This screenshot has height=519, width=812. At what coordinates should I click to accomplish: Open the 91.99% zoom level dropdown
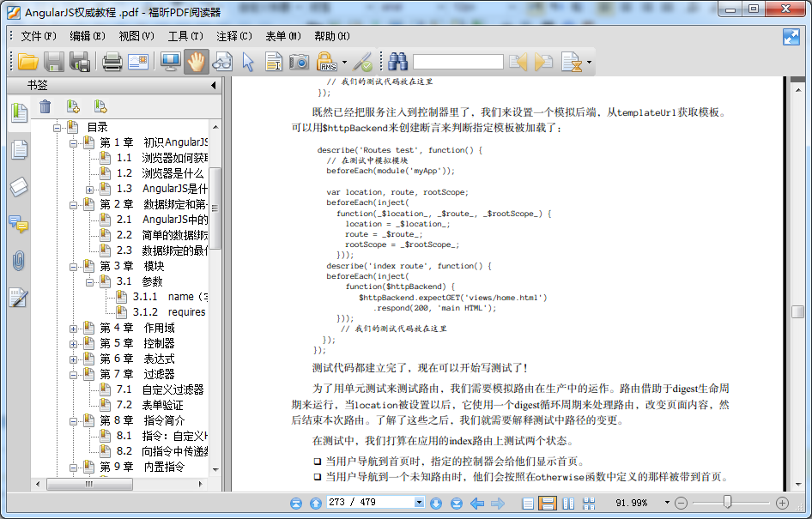point(667,502)
